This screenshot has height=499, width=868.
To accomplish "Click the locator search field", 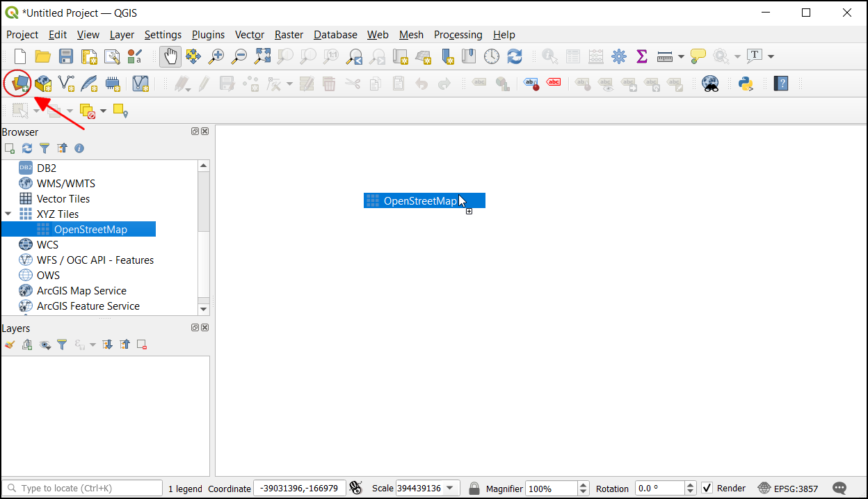I will tap(83, 488).
